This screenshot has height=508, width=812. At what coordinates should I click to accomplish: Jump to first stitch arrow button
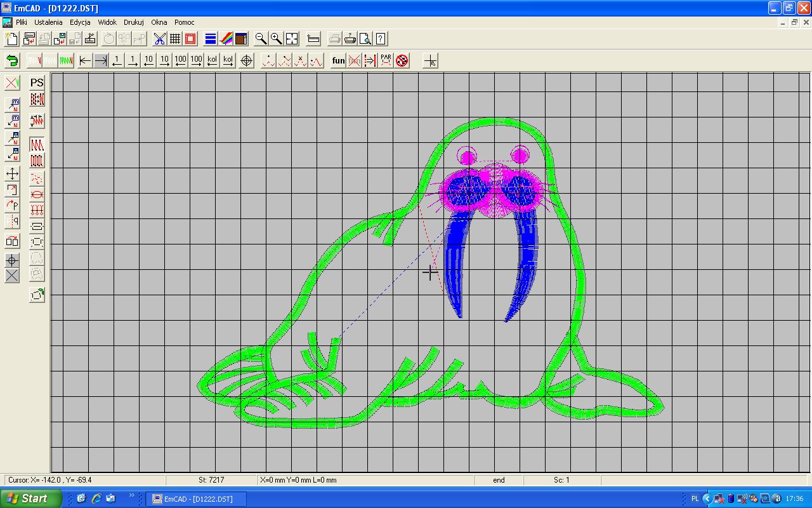tap(85, 60)
